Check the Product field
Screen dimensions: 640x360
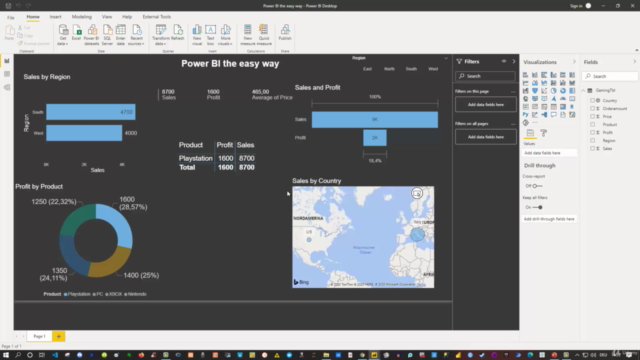(x=592, y=124)
